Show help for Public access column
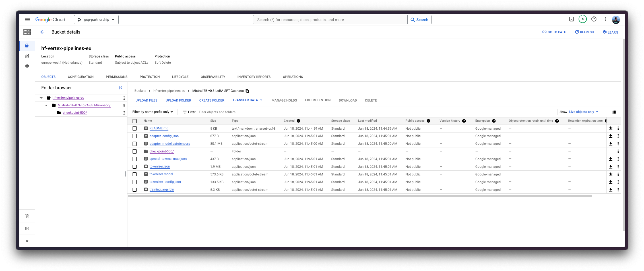Image resolution: width=644 pixels, height=271 pixels. pos(428,121)
